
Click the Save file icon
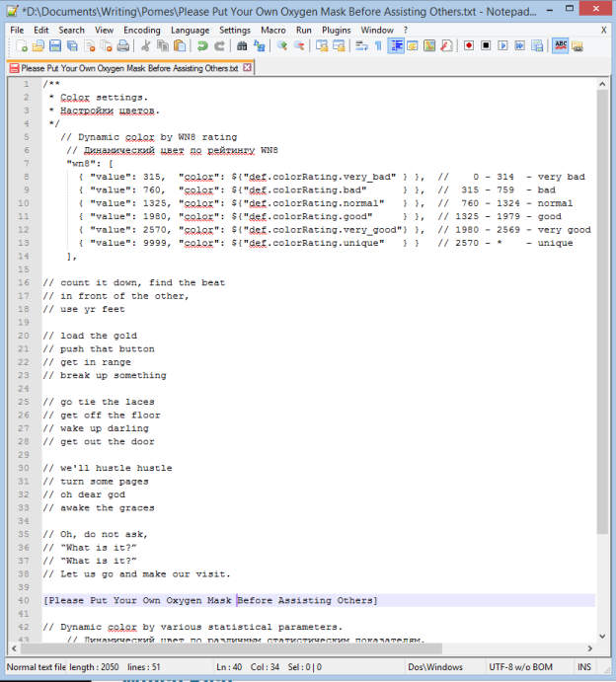[x=56, y=46]
